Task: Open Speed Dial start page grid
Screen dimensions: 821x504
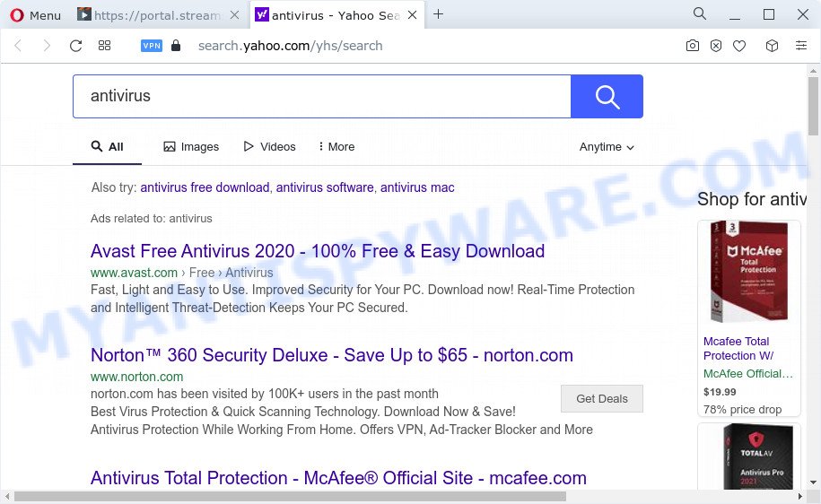Action: pyautogui.click(x=105, y=46)
